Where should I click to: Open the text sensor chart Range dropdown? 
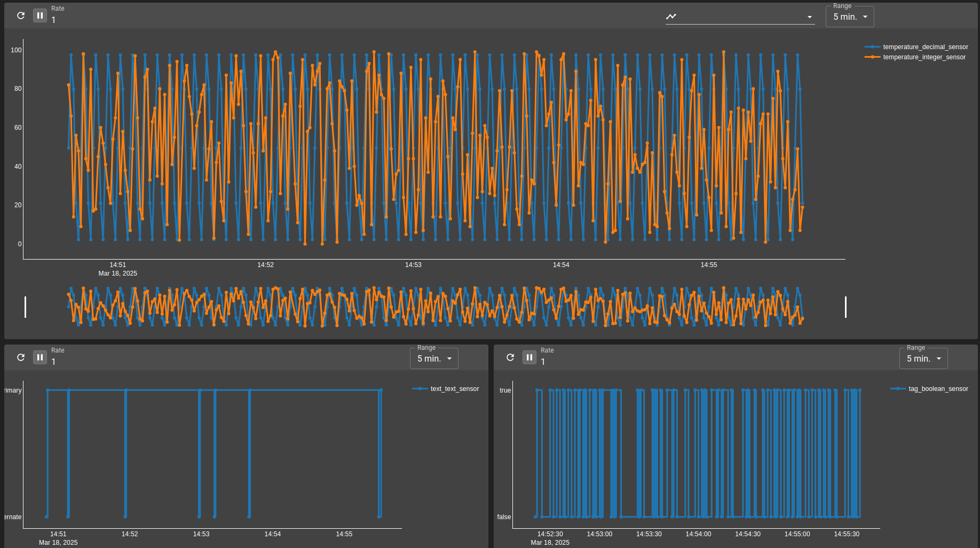pyautogui.click(x=434, y=358)
